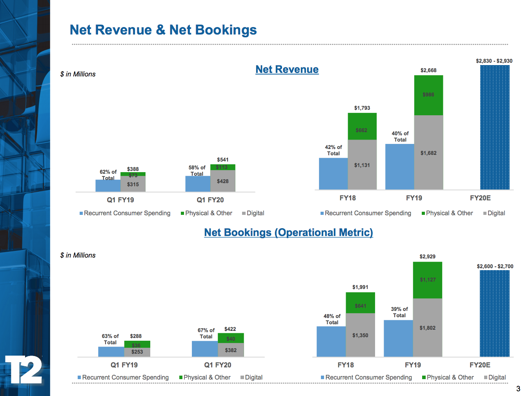Select the Net Revenue & Net Bookings slide title

click(163, 30)
